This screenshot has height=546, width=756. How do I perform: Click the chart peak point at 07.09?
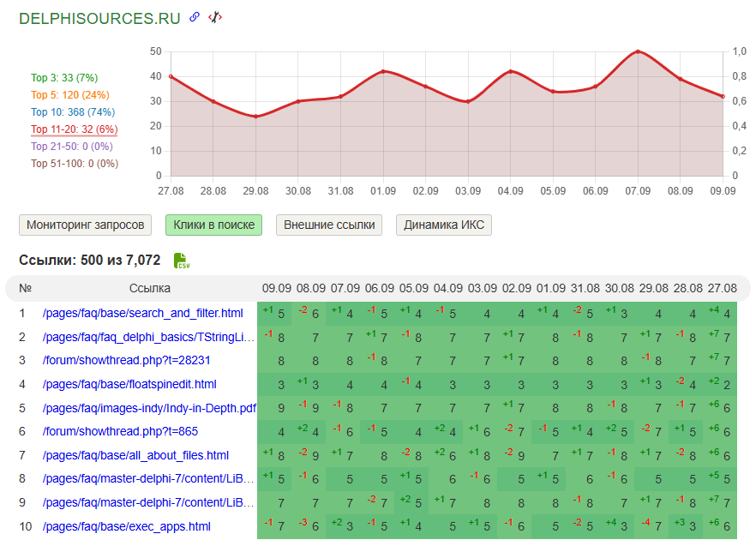tap(638, 51)
